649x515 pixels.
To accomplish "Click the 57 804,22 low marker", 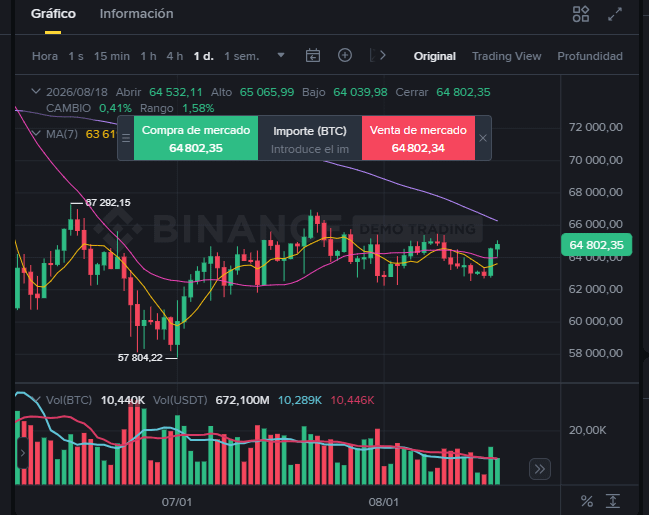I will click(x=140, y=358).
